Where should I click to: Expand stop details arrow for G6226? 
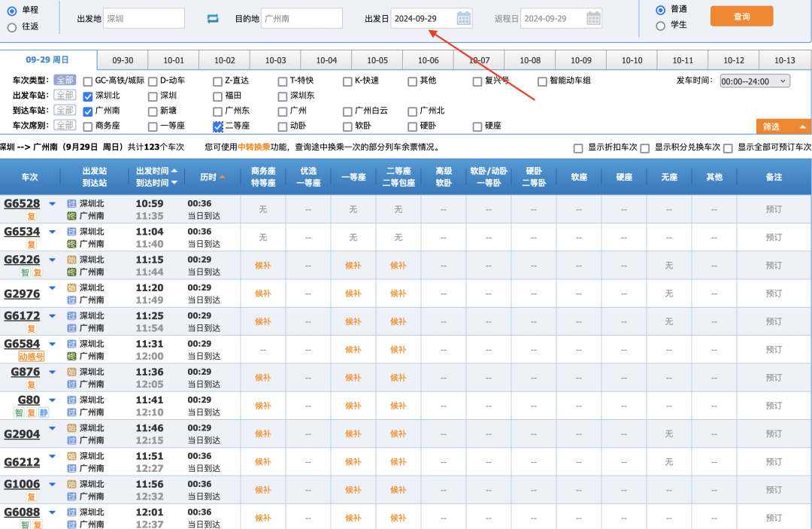point(53,260)
